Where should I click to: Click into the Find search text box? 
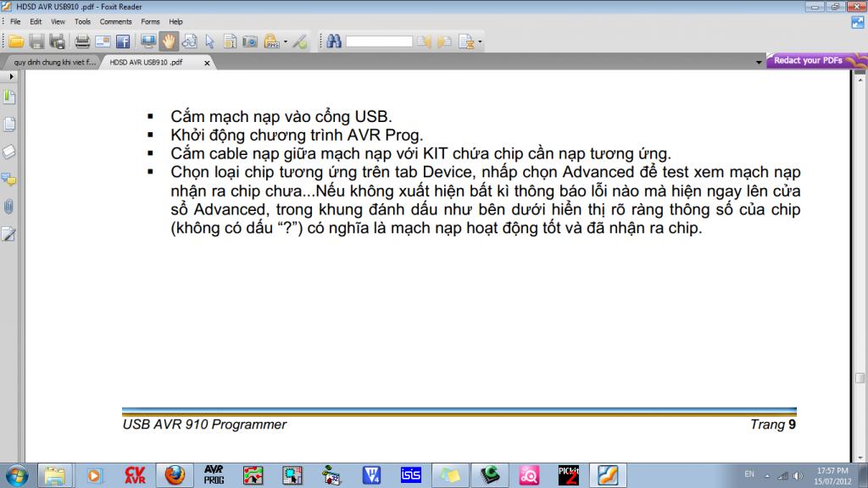[x=379, y=42]
